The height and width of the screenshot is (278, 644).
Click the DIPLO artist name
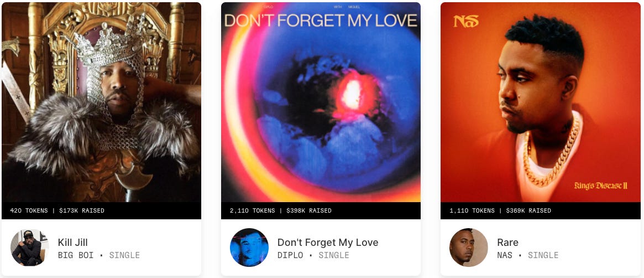point(290,255)
